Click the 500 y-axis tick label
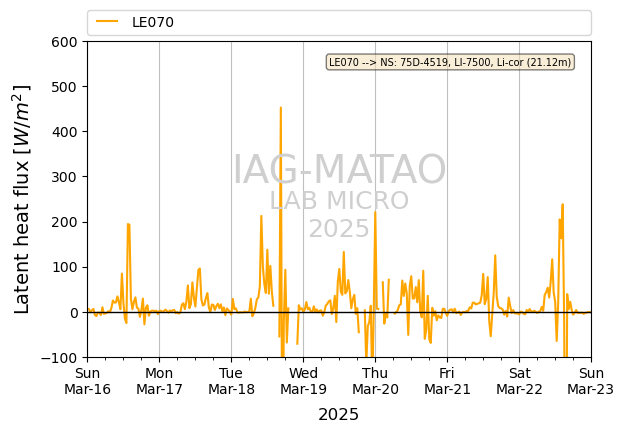 click(x=64, y=87)
